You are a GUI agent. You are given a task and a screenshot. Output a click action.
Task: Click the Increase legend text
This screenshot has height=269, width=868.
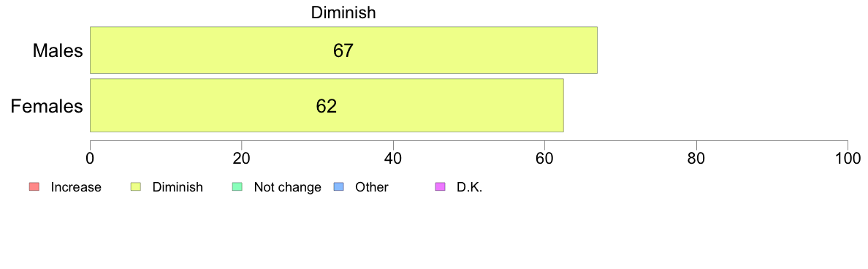tap(76, 187)
